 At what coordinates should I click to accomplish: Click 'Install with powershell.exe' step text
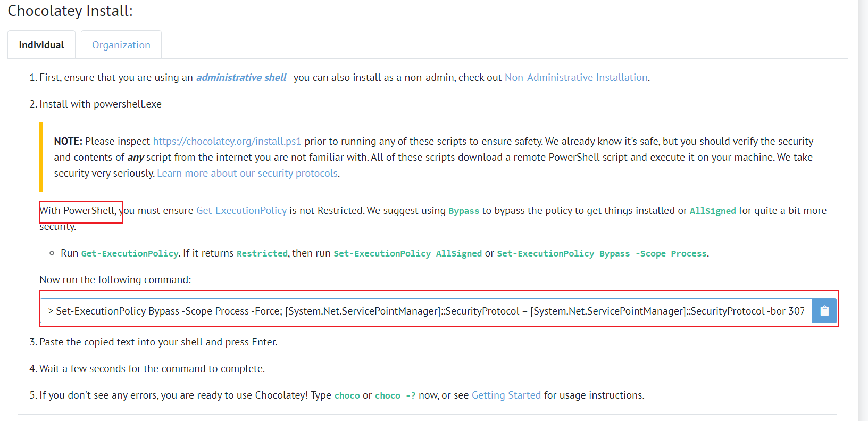[x=101, y=104]
